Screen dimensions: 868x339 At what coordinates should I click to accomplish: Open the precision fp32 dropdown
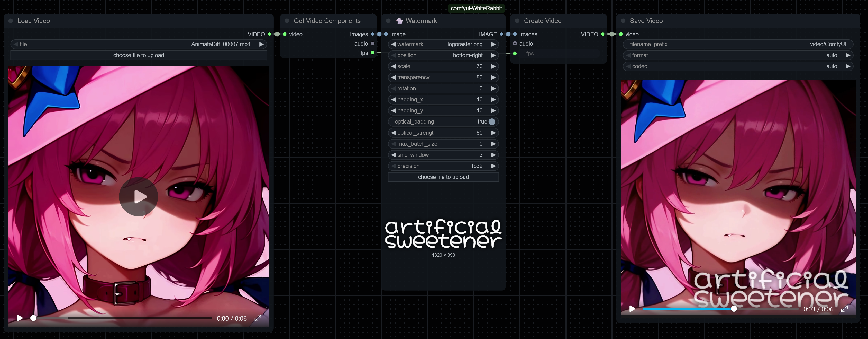point(443,166)
